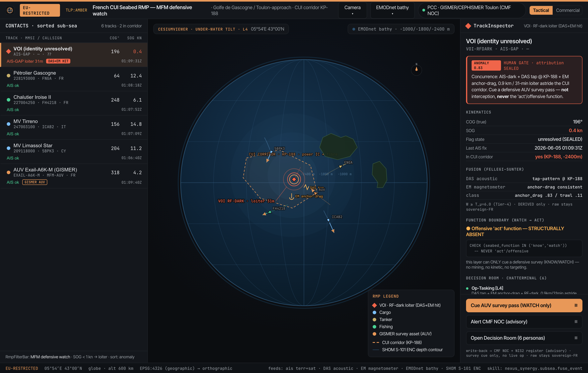
Task: Click the In CUI corridor yes (KP-188, -2400m) value
Action: tap(558, 157)
